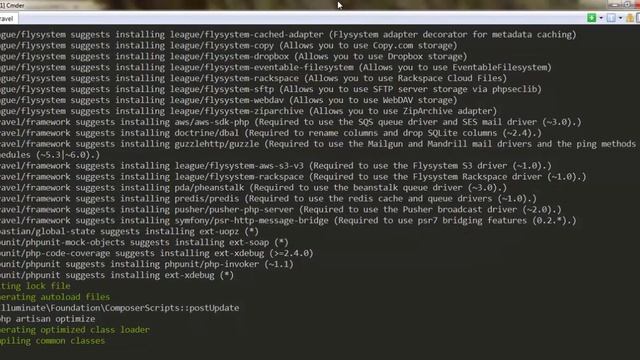640x360 pixels.
Task: Click 'symfony/psr-http-message-bridge' package name
Action: [251, 221]
